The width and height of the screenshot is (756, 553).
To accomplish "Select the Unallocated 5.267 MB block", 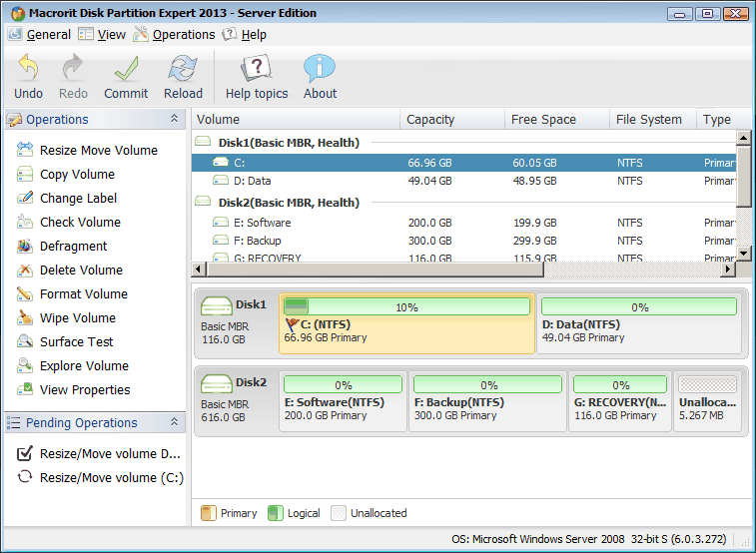I will [707, 401].
